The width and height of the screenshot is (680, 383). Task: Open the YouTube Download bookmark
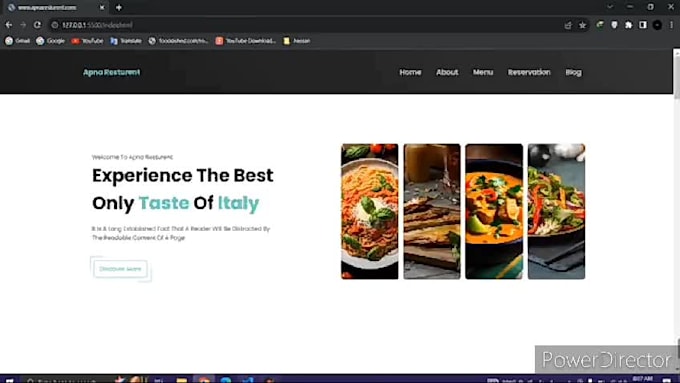(246, 41)
